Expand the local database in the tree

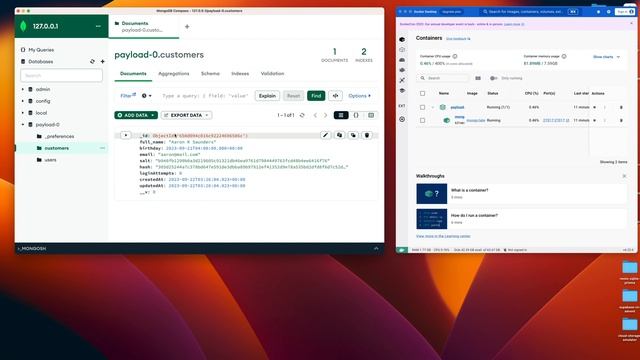[x=23, y=113]
